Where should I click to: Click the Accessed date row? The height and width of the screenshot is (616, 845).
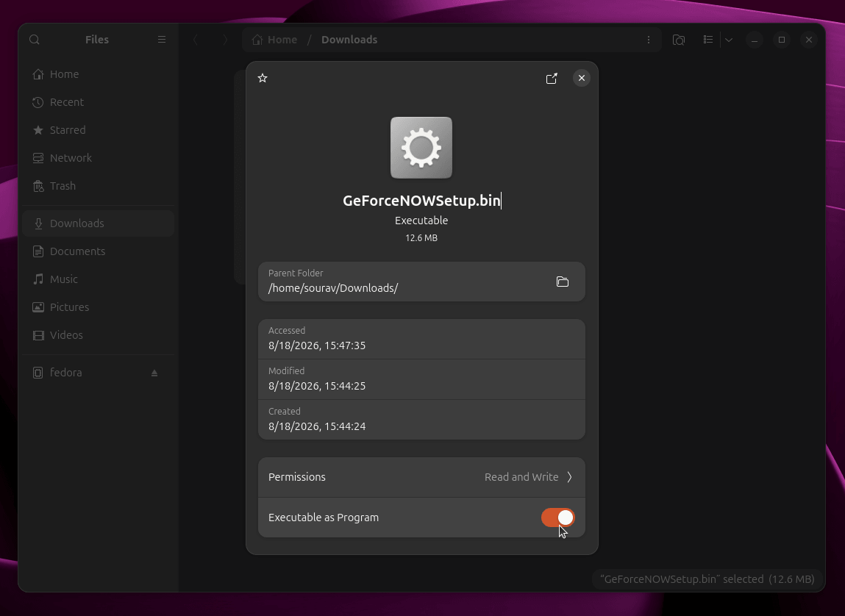pyautogui.click(x=421, y=339)
